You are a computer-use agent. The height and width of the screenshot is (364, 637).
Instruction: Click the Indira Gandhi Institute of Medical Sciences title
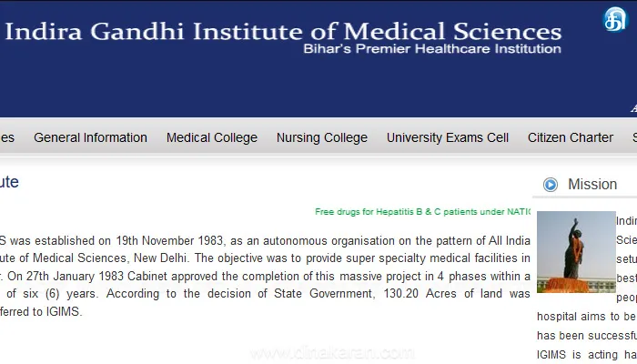coord(283,31)
